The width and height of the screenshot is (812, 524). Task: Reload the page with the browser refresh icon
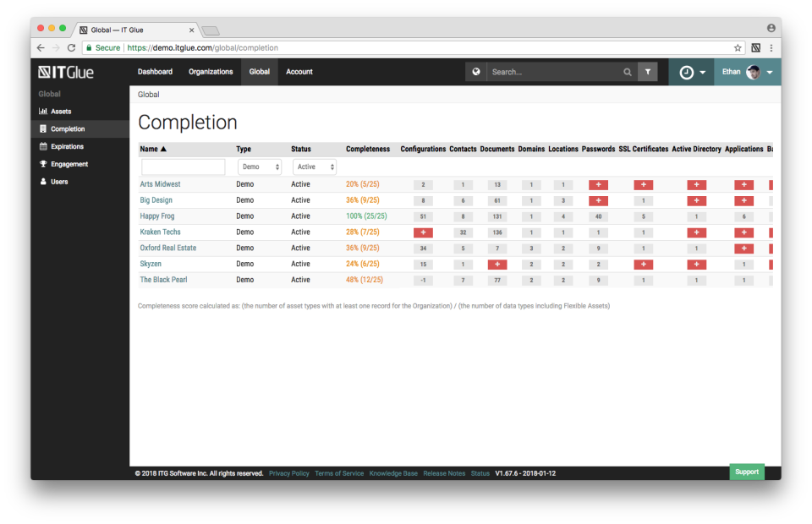[69, 47]
